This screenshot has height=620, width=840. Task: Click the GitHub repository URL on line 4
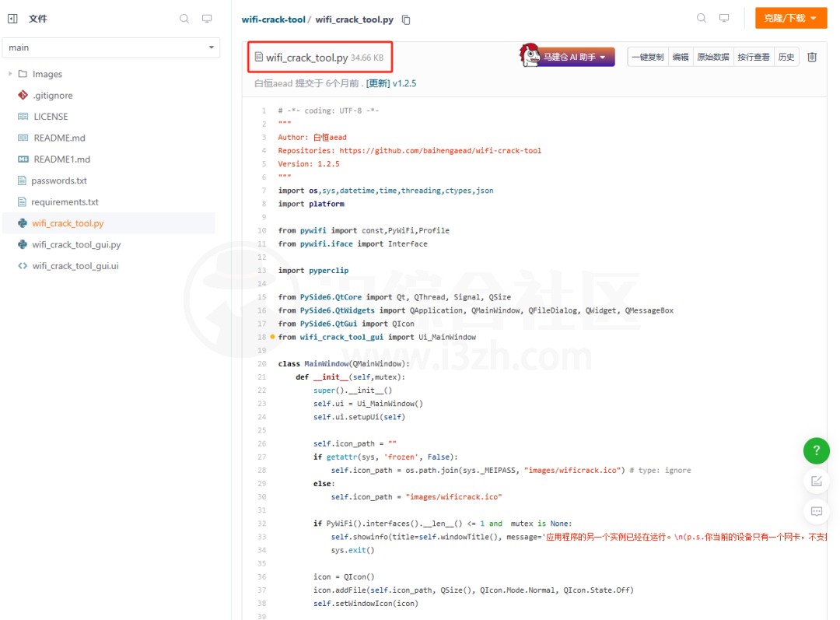pyautogui.click(x=440, y=151)
